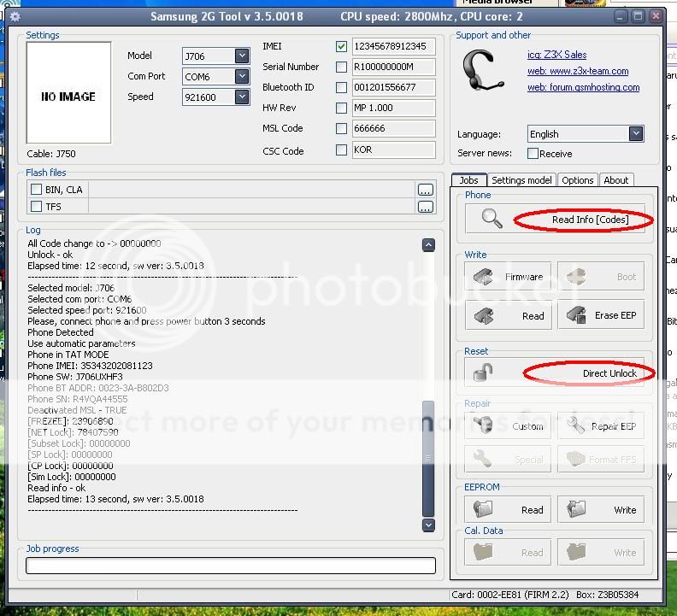Image resolution: width=677 pixels, height=616 pixels.
Task: Click the NO IMAGE phone preview
Action: pos(68,92)
